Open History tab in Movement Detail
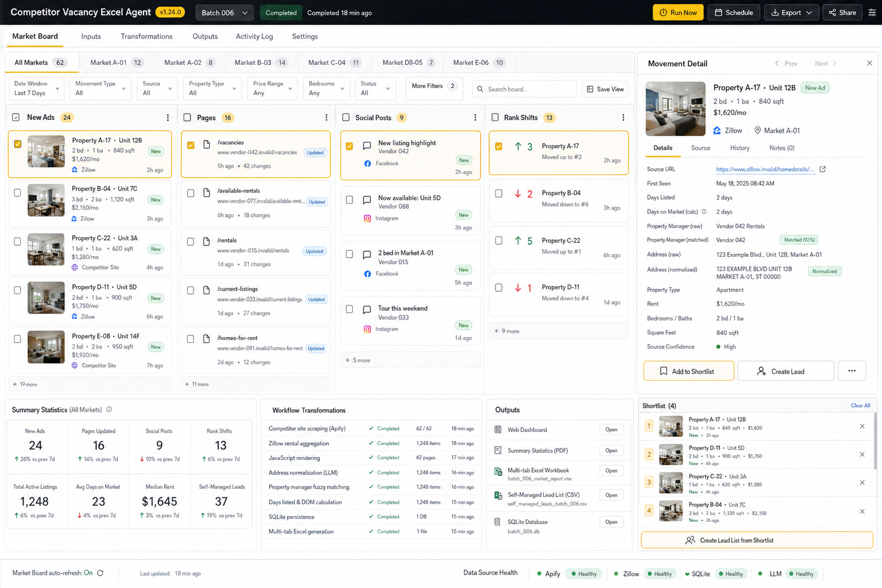Image resolution: width=882 pixels, height=588 pixels. click(x=740, y=148)
